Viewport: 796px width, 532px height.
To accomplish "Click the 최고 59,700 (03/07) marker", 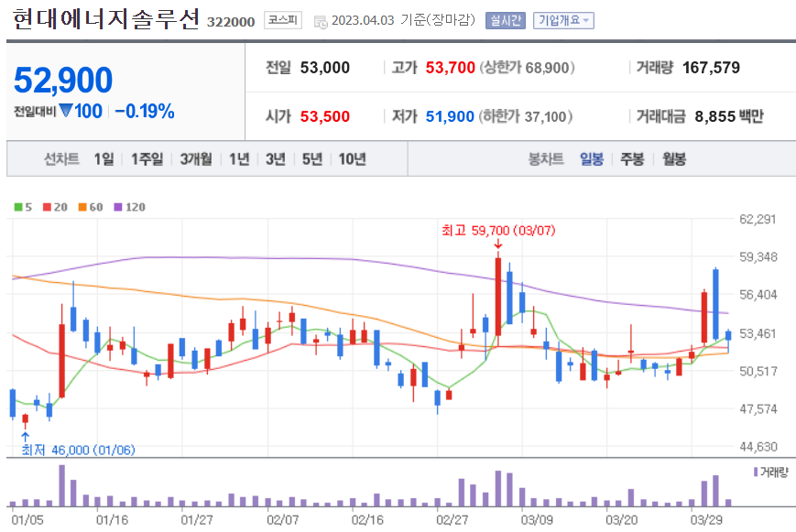I will (x=498, y=231).
